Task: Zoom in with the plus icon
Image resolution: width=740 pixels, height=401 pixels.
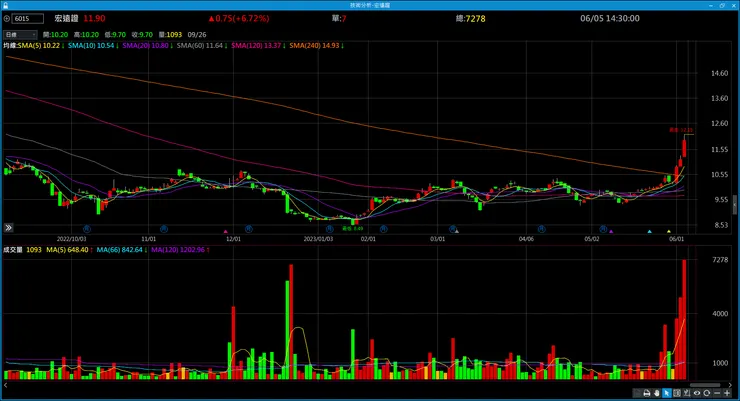Action: click(x=727, y=393)
